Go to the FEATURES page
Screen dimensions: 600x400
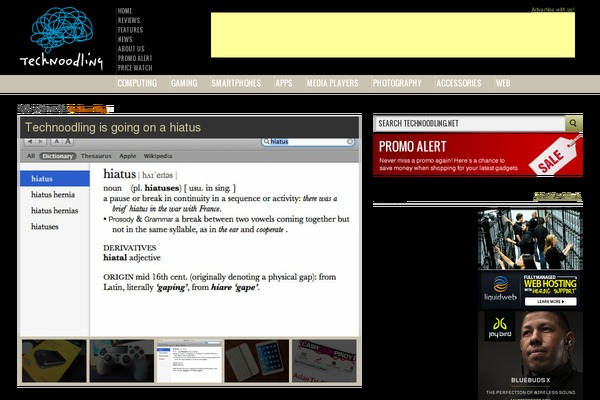(x=130, y=30)
